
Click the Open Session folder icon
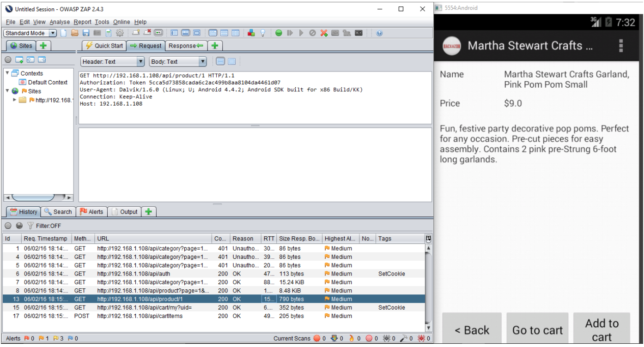pyautogui.click(x=74, y=33)
